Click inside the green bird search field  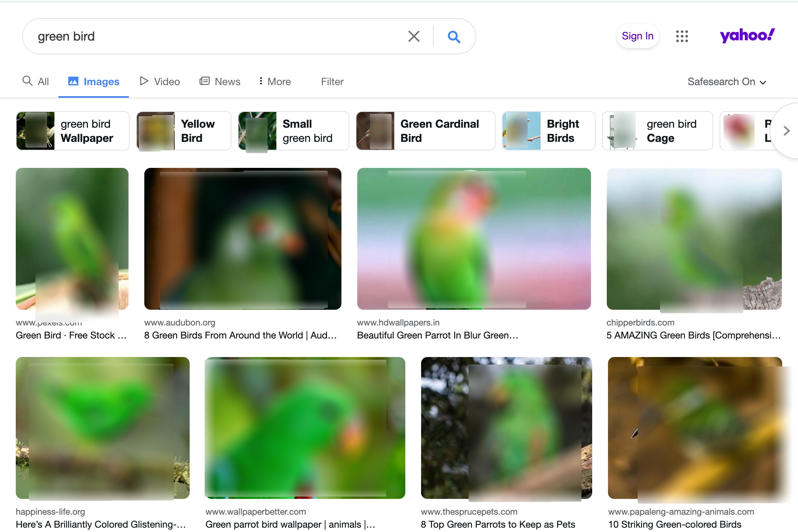pos(197,36)
